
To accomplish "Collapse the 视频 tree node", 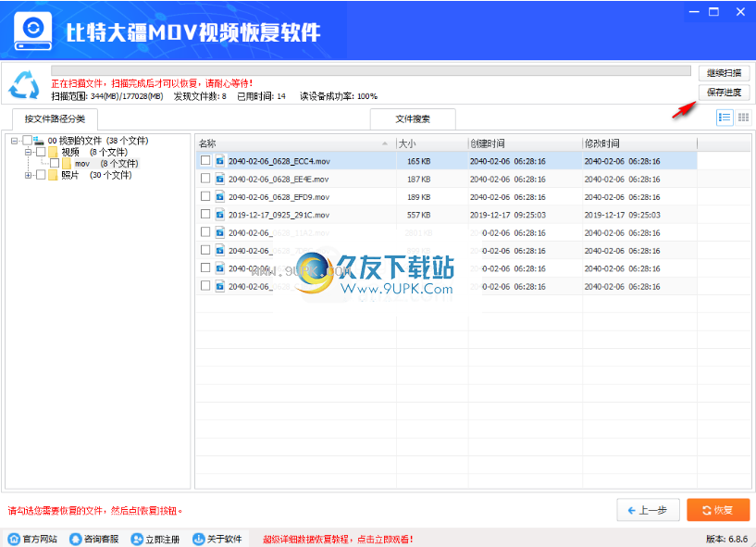I will point(28,152).
